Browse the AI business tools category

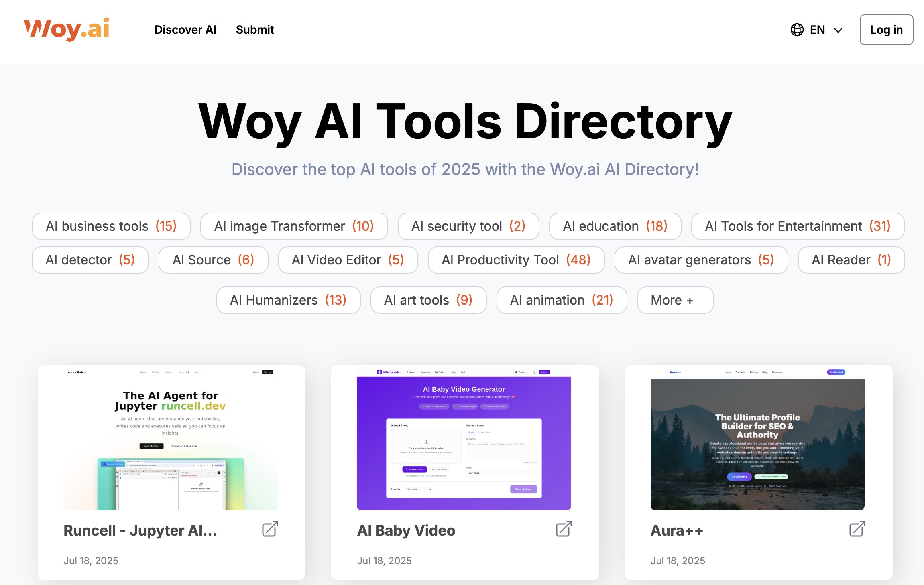click(x=111, y=226)
